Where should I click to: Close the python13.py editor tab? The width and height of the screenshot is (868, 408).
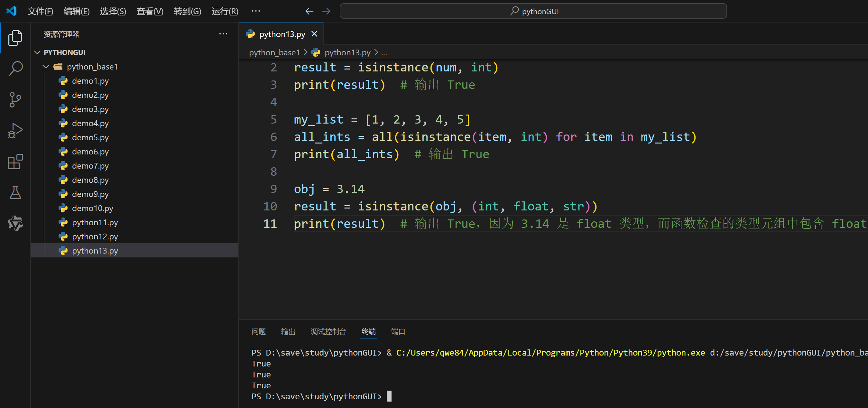[x=314, y=34]
